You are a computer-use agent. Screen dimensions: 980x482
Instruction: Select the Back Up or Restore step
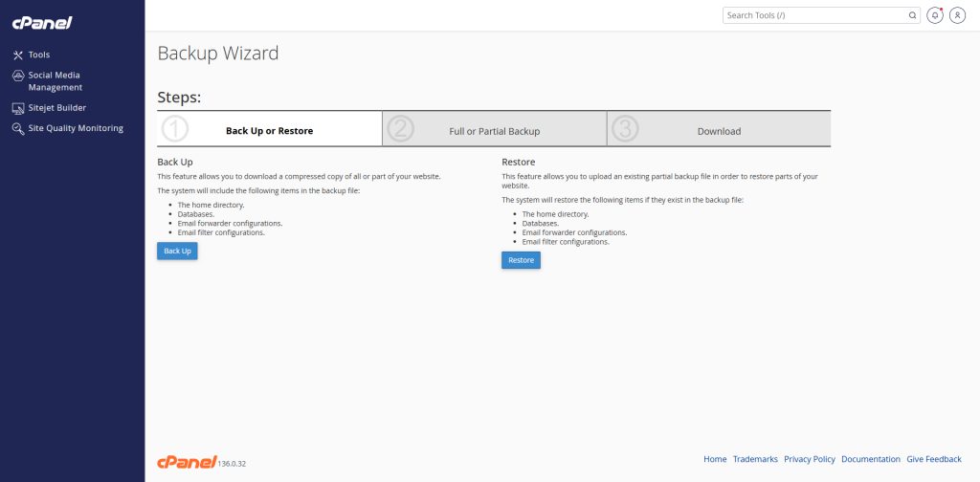tap(269, 128)
